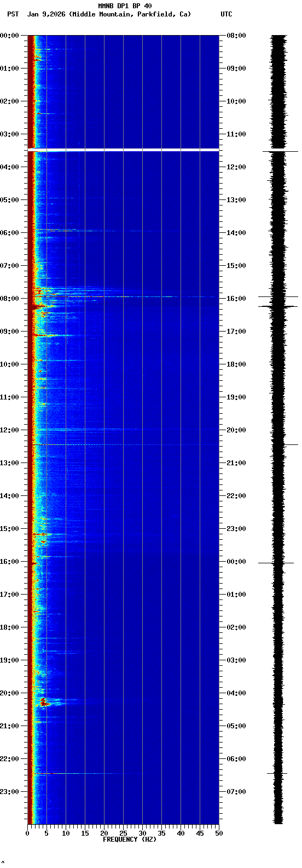Image resolution: width=302 pixels, height=868 pixels.
Task: Click the UTC time label 17:00
Action: click(236, 332)
